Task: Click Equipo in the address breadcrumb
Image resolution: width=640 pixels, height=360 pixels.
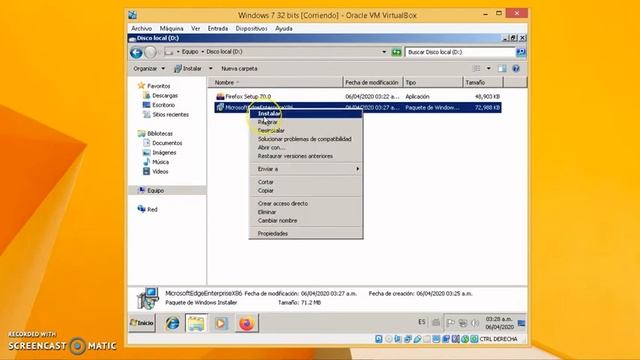Action: click(x=190, y=52)
